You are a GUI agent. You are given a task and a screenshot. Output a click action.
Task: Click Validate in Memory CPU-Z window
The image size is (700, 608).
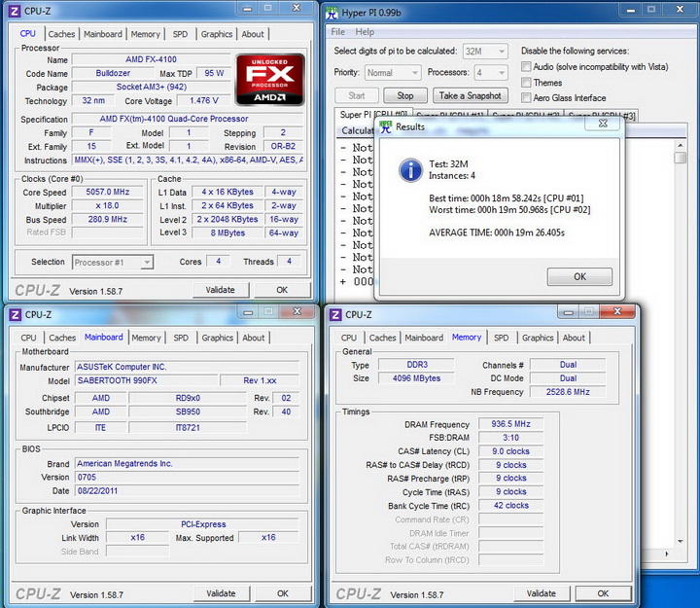point(542,593)
